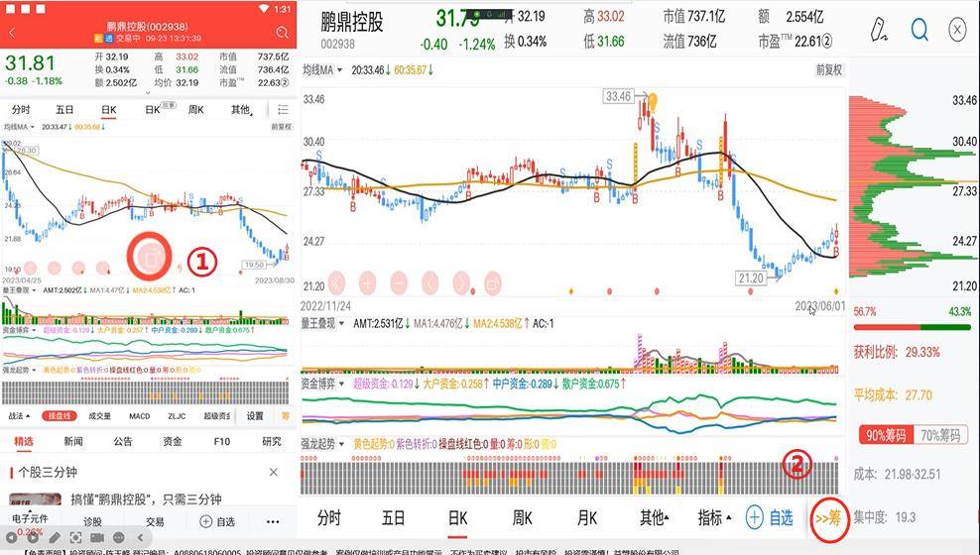
Task: Move chart right with the arrow control
Action: (x=461, y=282)
